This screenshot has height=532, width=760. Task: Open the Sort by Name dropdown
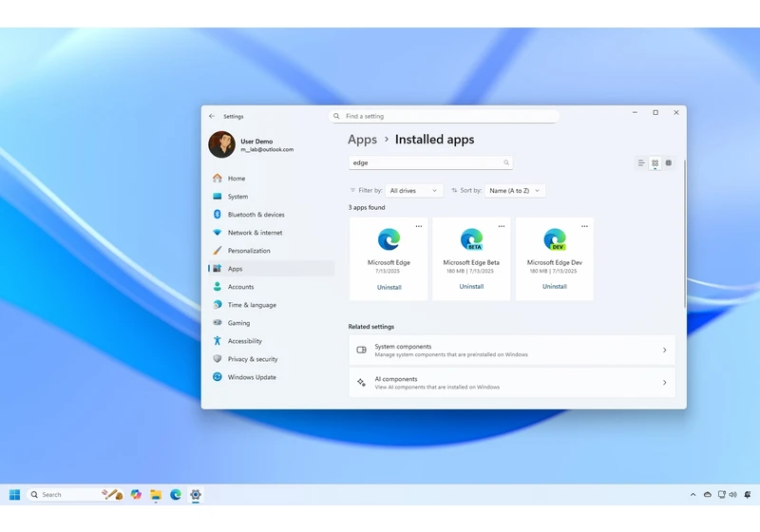tap(515, 190)
